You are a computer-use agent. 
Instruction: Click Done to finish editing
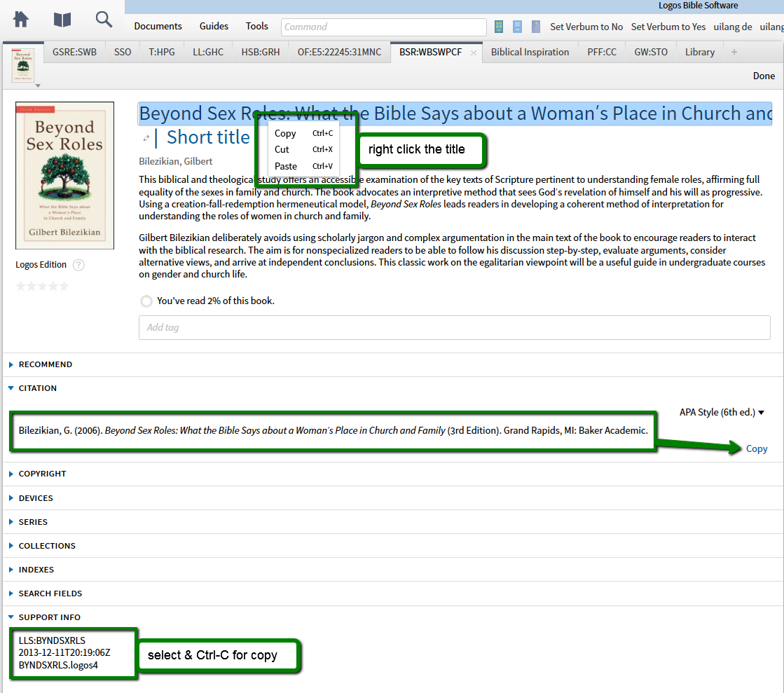[x=764, y=76]
